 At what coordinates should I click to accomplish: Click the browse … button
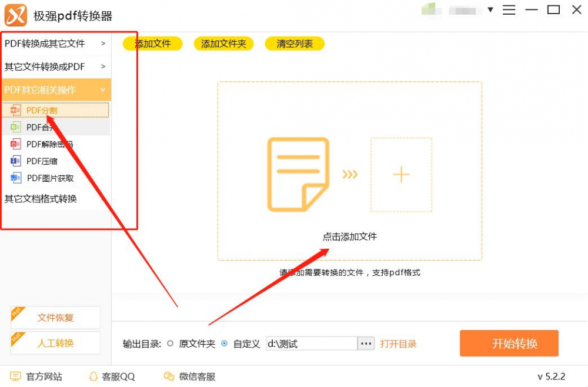(x=366, y=343)
